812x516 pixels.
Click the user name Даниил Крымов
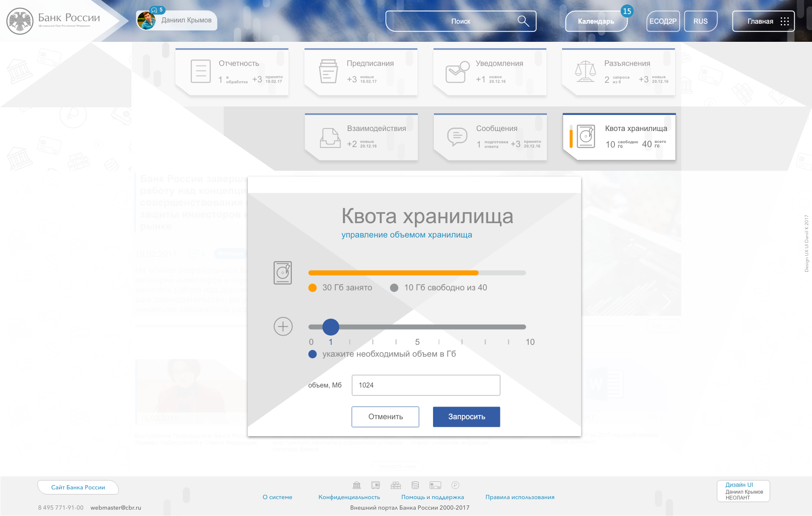point(187,20)
